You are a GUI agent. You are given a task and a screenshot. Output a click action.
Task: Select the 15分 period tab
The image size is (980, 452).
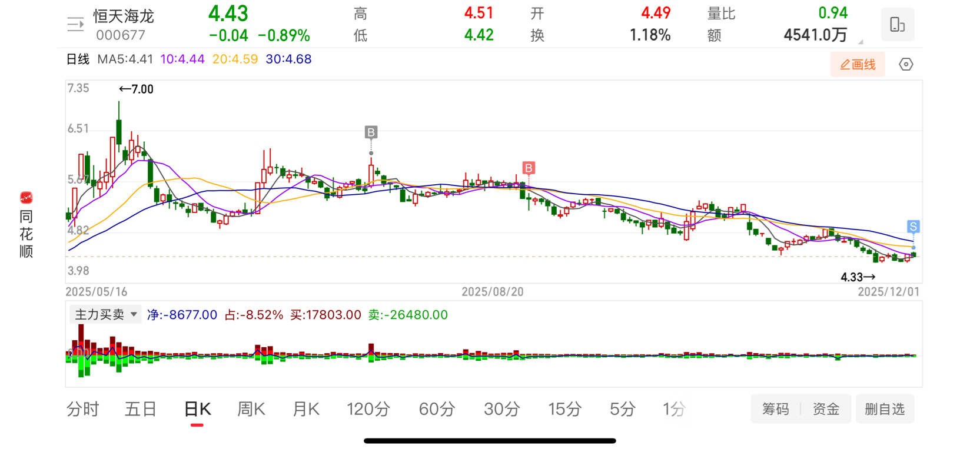click(x=565, y=409)
